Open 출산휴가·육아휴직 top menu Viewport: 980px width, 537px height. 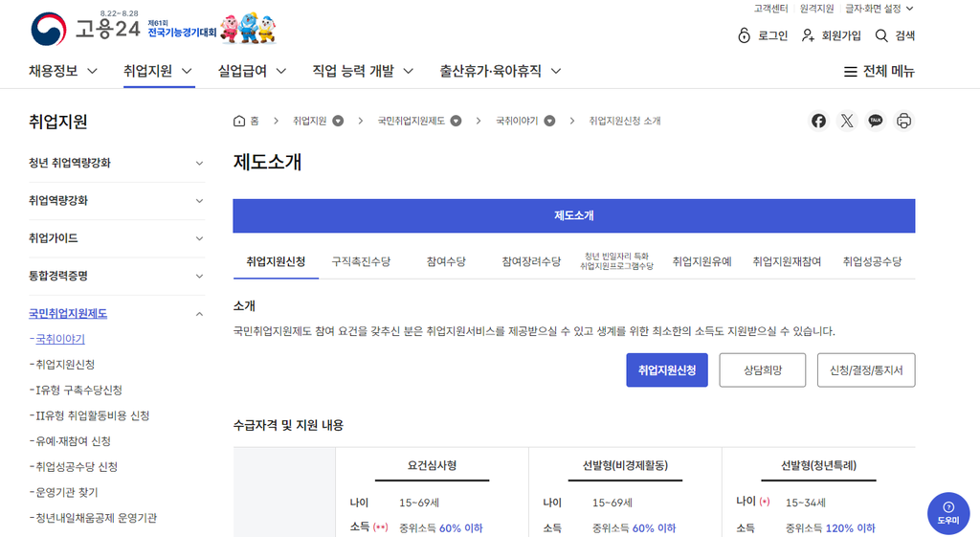coord(500,71)
